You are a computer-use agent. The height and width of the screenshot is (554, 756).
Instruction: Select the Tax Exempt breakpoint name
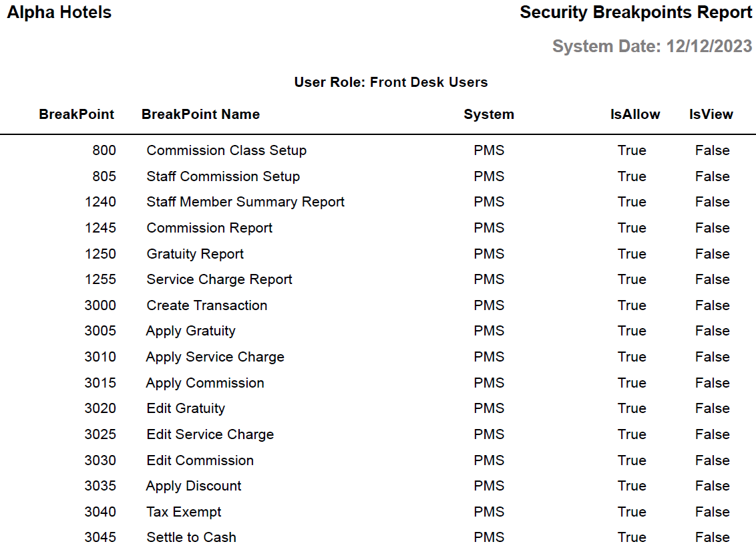[184, 512]
